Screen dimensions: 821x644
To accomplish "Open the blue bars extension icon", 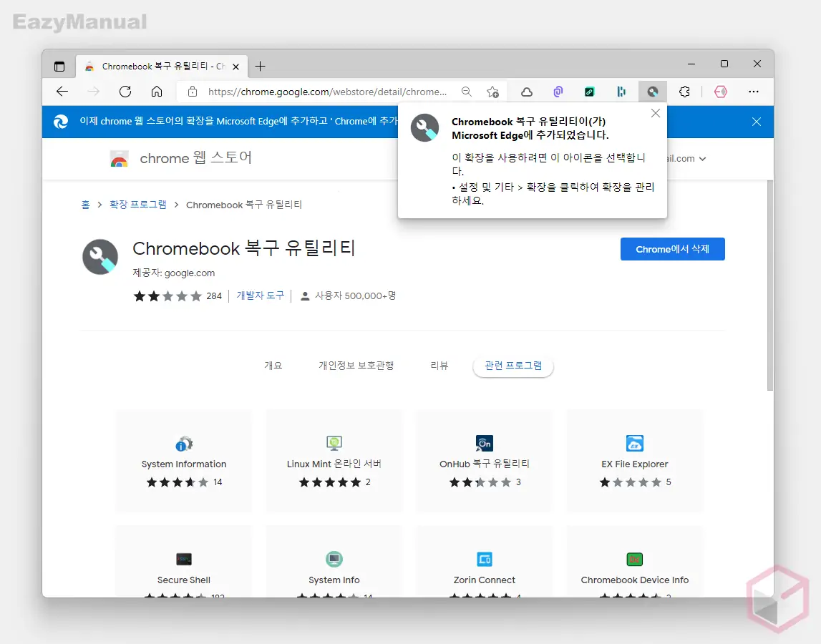I will [621, 92].
